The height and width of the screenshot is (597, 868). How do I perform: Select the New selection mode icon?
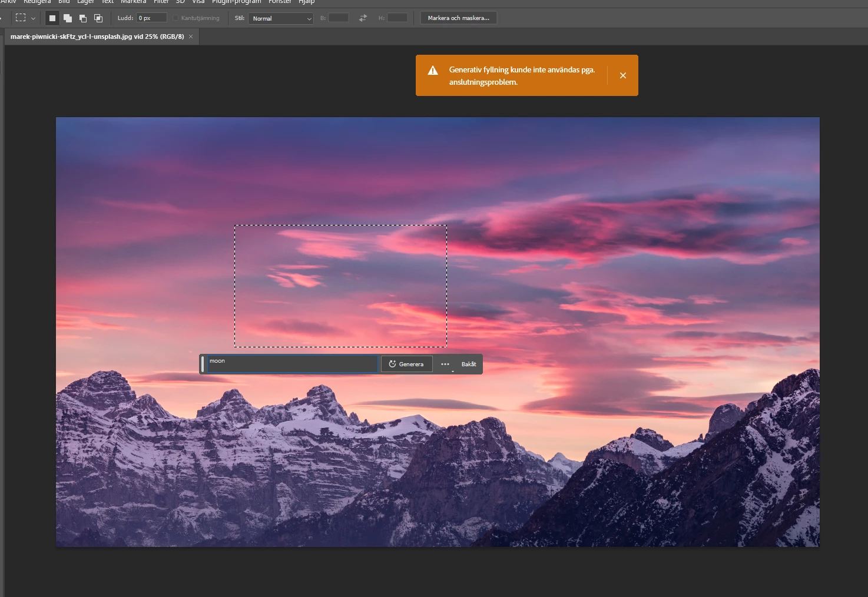point(52,18)
